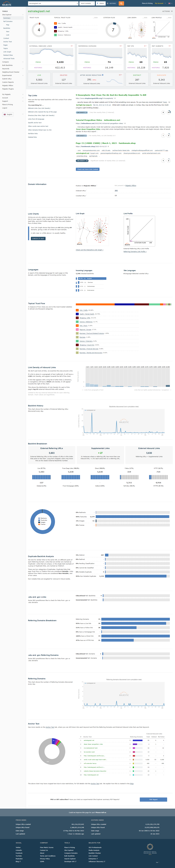
Task: Click Check out more Link Context button
Action: pos(88,169)
